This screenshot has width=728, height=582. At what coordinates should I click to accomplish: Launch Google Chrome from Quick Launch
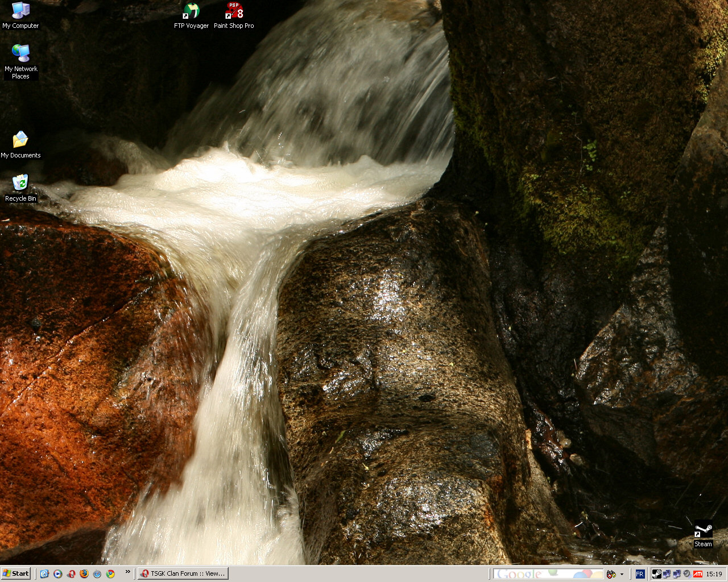click(x=111, y=573)
